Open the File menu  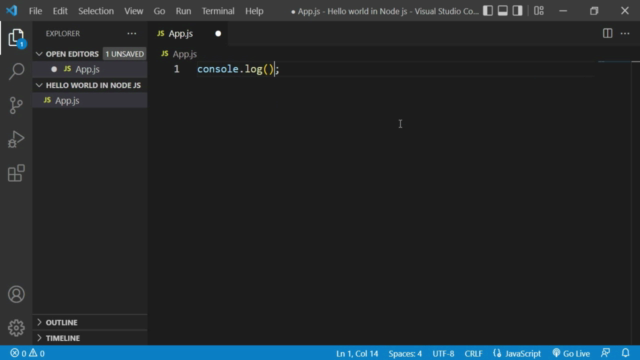[x=36, y=11]
